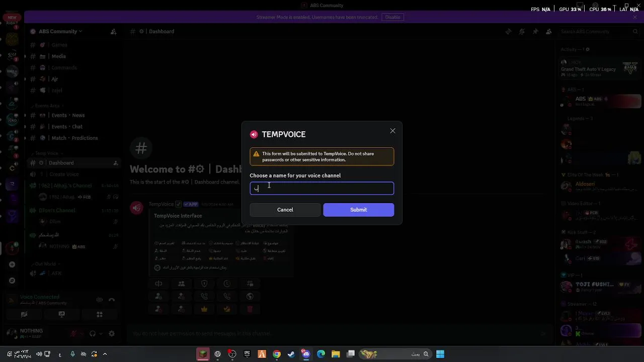Submit the TempVoice channel name form

[x=359, y=210]
